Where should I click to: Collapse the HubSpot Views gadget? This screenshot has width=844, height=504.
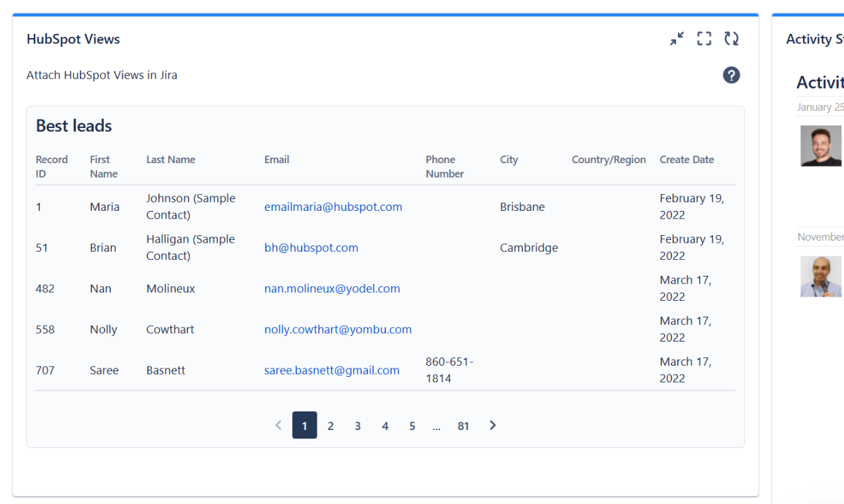[x=677, y=39]
